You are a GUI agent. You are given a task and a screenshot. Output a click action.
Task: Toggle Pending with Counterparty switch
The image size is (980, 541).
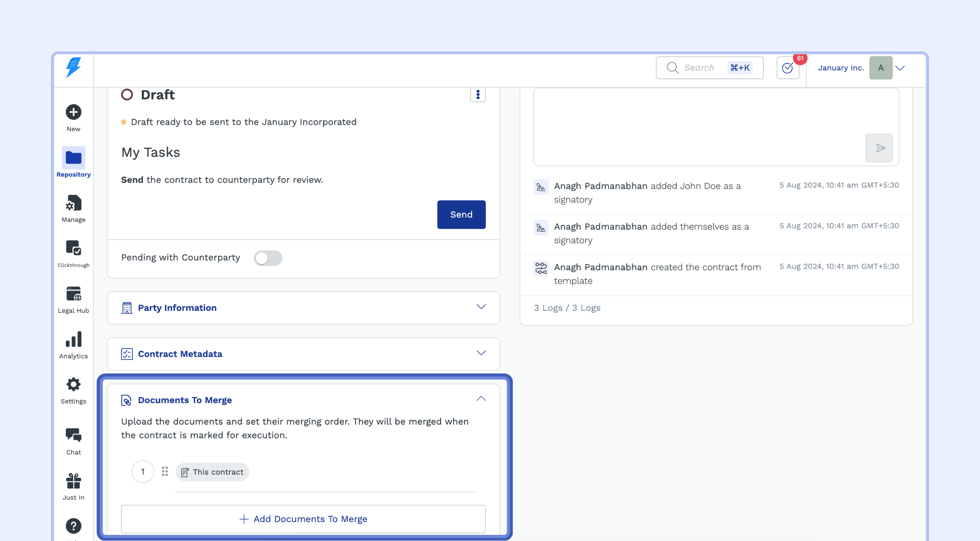[x=268, y=258]
